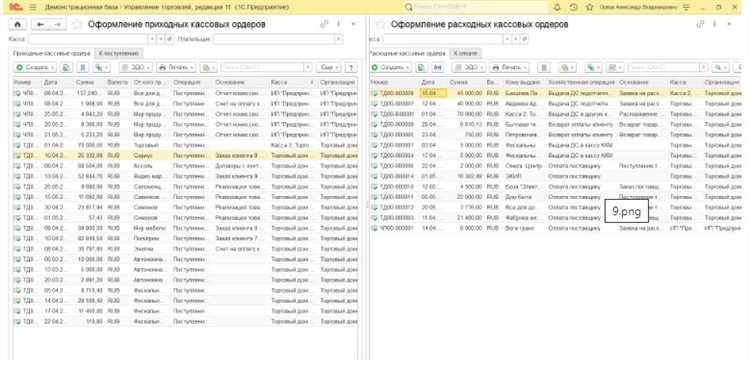Image resolution: width=750 pixels, height=367 pixels.
Task: Get link icon in приходных ордеров window
Action: pos(324,24)
